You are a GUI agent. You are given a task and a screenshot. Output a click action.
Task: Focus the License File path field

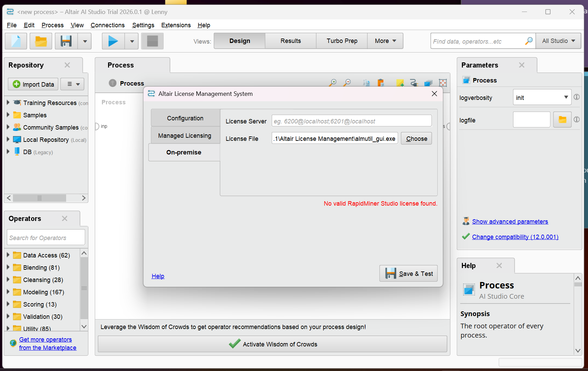coord(335,138)
